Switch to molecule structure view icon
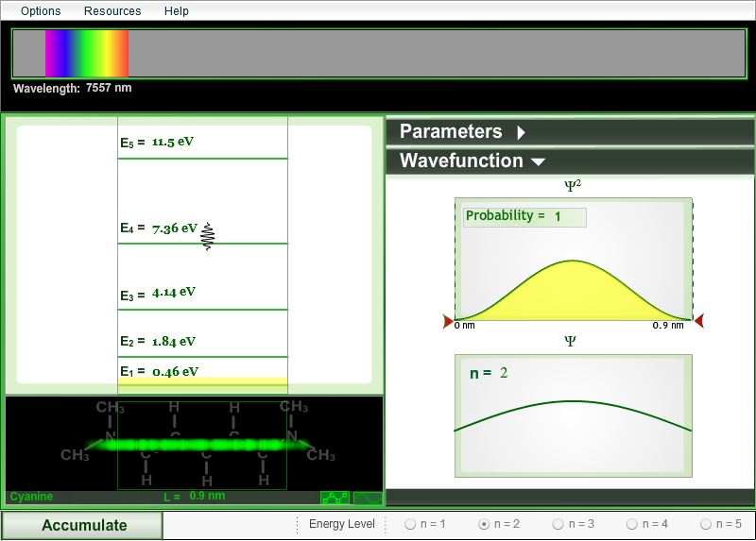This screenshot has width=756, height=541. pos(335,498)
